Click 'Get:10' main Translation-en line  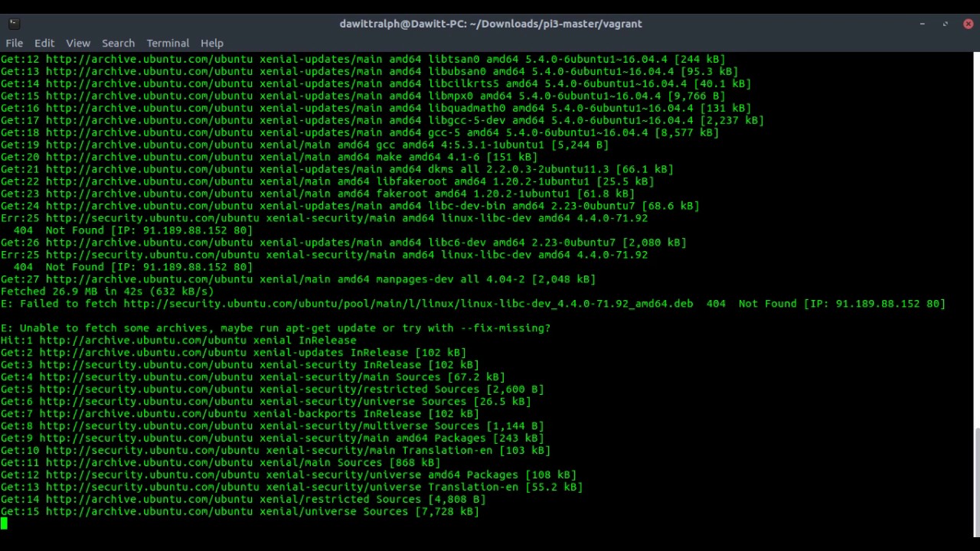pos(276,451)
